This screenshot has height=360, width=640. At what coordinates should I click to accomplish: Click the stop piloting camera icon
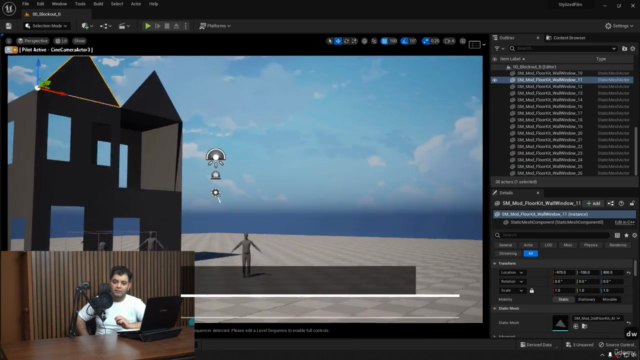pyautogui.click(x=8, y=50)
